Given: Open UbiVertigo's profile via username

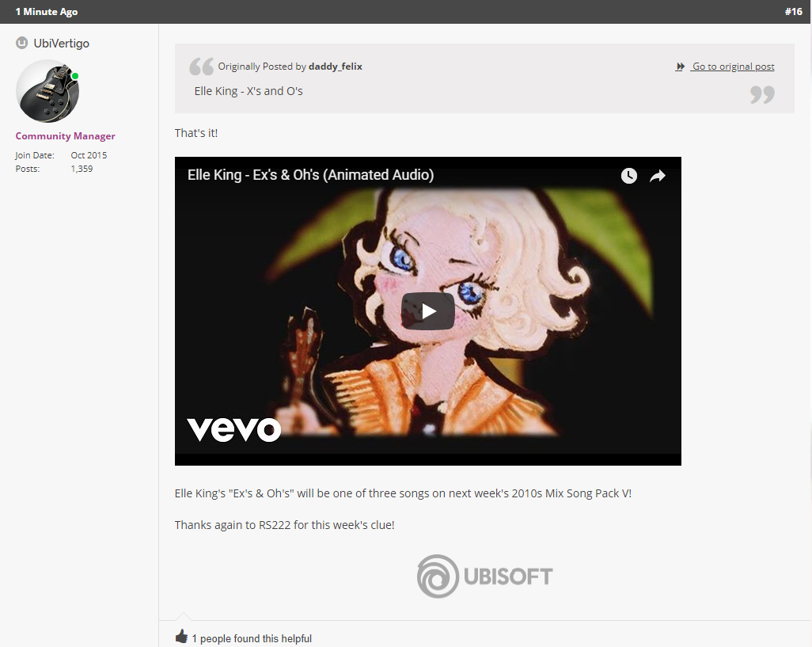Looking at the screenshot, I should pos(61,44).
